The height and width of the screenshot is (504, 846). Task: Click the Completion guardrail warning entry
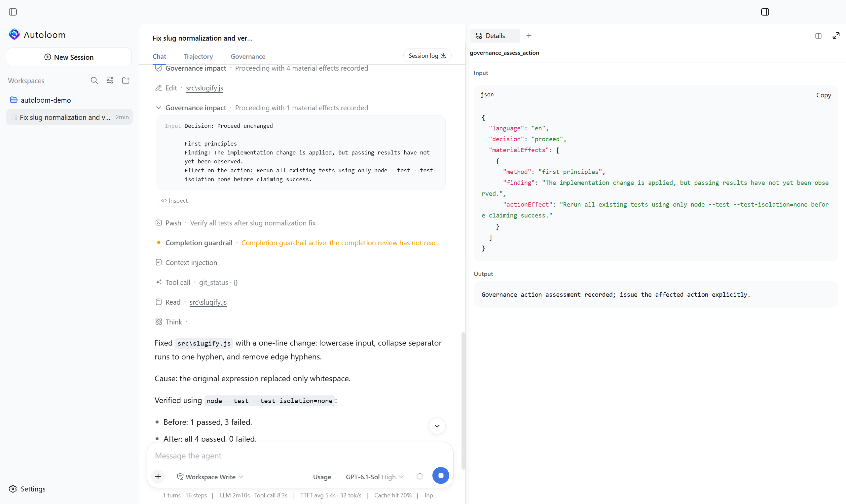pyautogui.click(x=298, y=243)
